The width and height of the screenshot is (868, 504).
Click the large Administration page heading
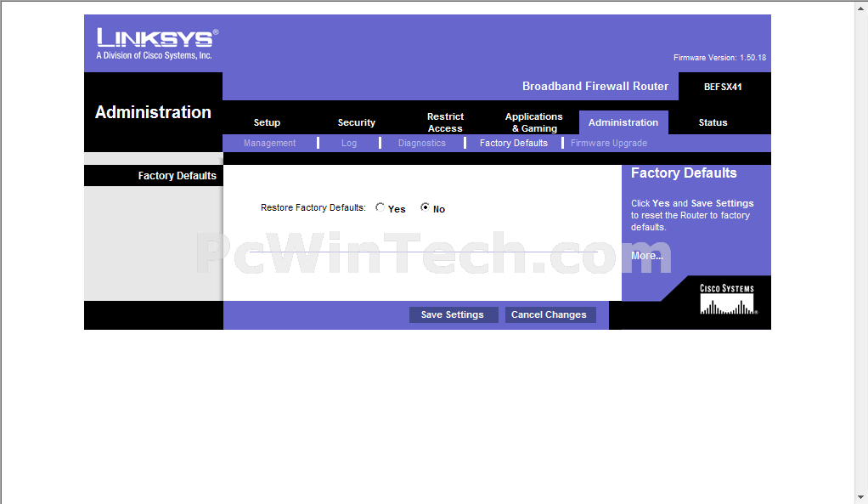pos(154,112)
